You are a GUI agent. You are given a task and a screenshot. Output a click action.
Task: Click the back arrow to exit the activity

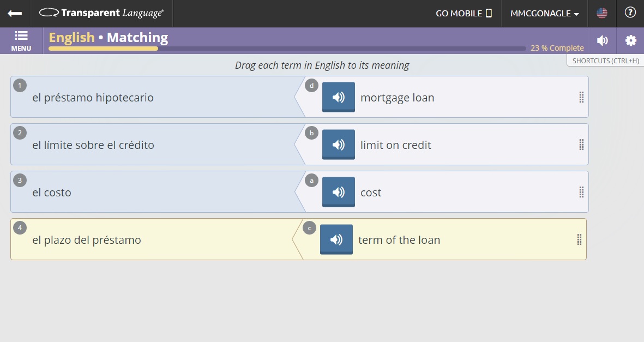click(x=15, y=13)
